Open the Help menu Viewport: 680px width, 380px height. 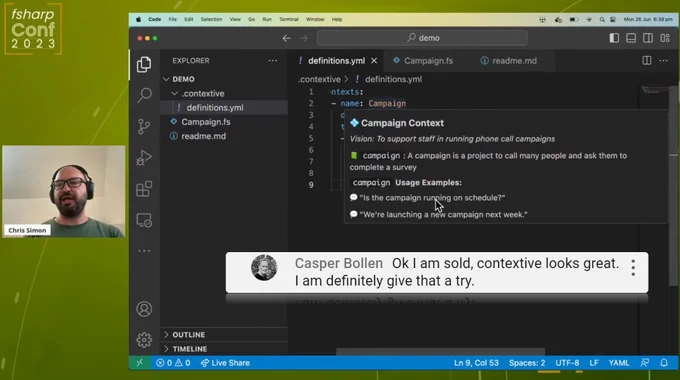[337, 20]
